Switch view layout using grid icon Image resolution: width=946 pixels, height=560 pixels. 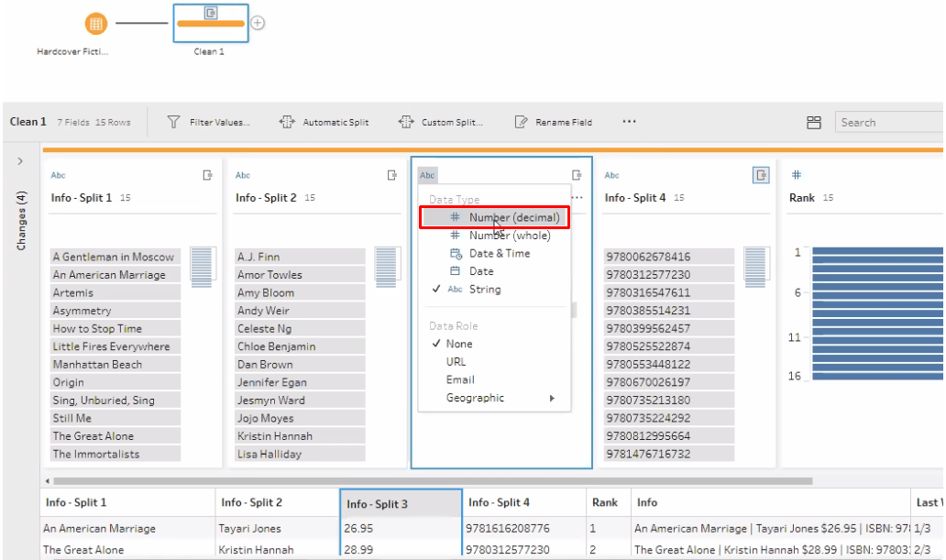(x=814, y=123)
